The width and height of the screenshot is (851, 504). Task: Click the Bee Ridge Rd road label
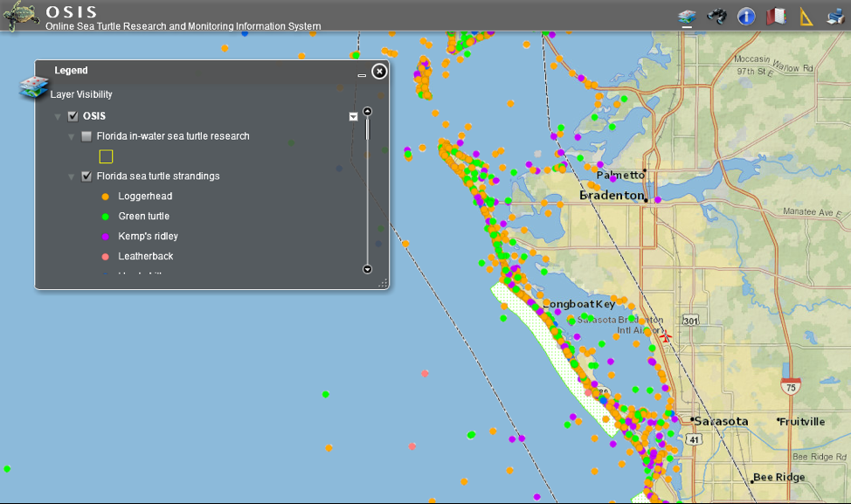pos(820,457)
